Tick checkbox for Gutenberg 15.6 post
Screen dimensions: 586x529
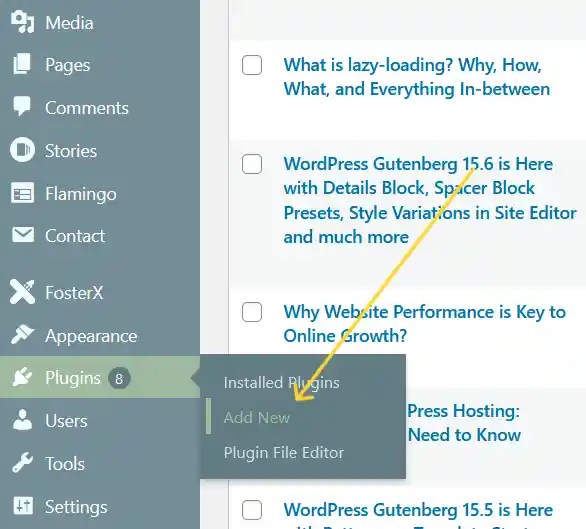click(252, 164)
